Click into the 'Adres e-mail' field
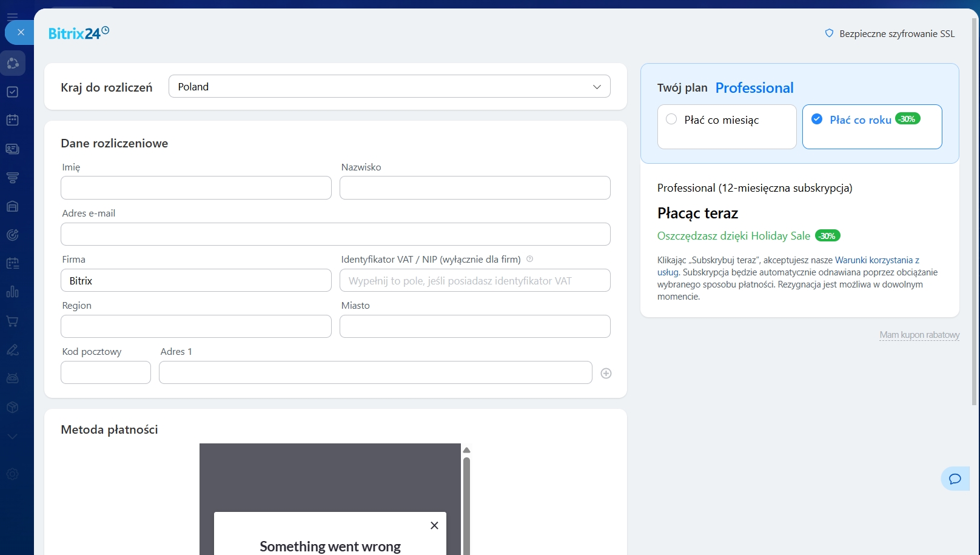 [x=335, y=234]
